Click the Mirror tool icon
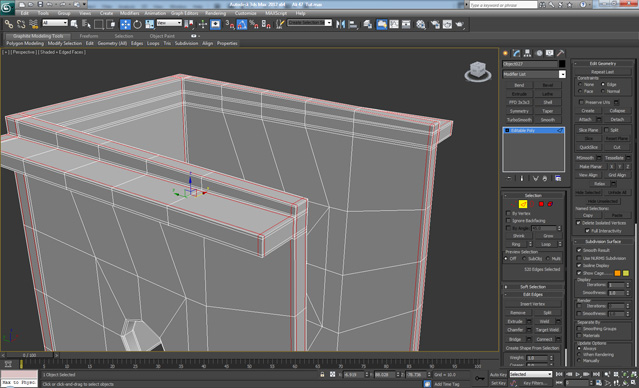 pyautogui.click(x=340, y=24)
